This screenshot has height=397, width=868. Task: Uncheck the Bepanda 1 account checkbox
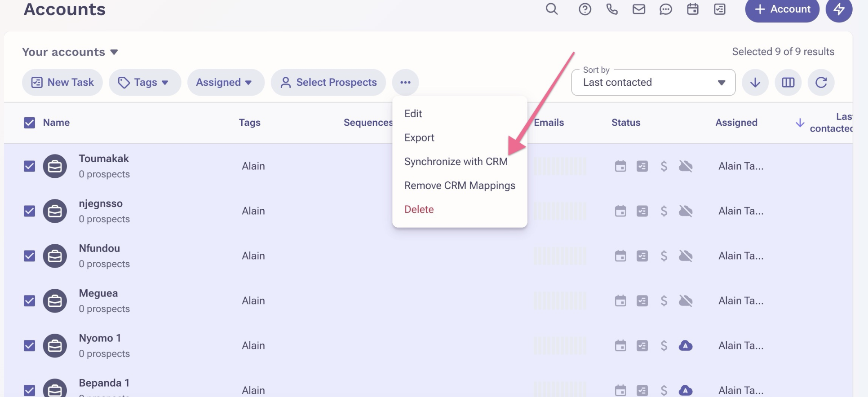click(x=29, y=390)
